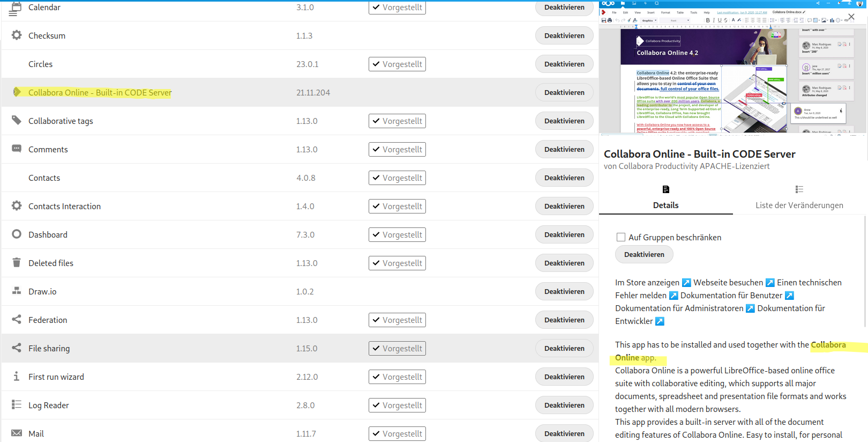868x442 pixels.
Task: Deactivate the Circles app
Action: click(x=564, y=64)
